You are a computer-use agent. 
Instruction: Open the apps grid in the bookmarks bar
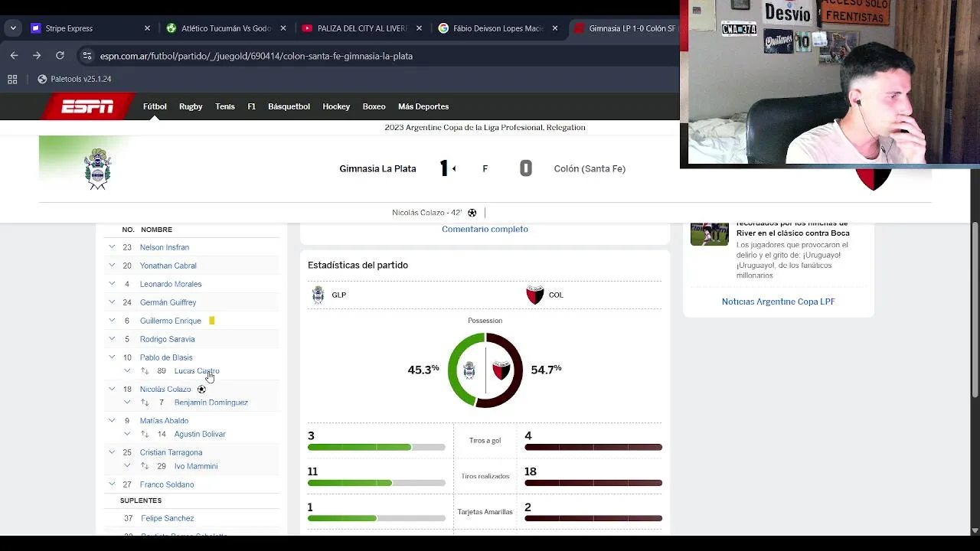(x=12, y=79)
